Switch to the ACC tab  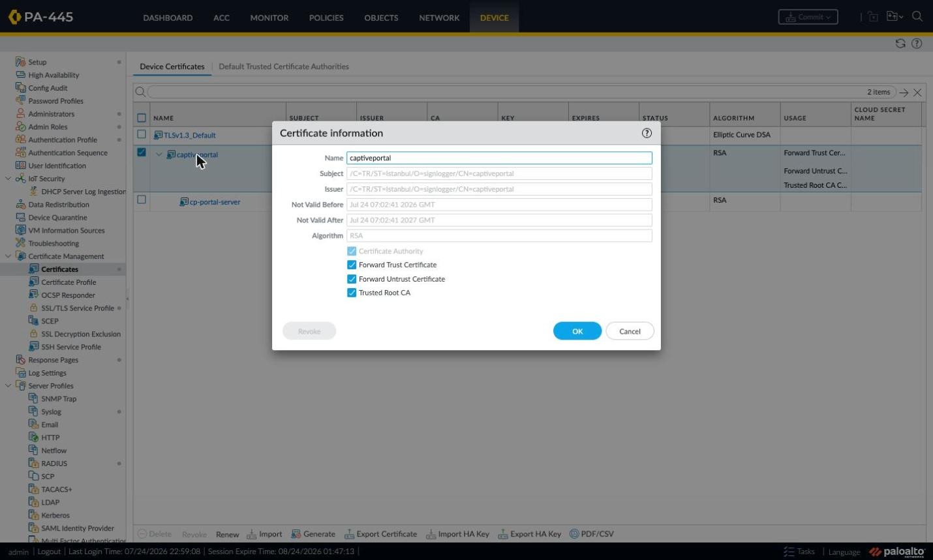click(221, 18)
